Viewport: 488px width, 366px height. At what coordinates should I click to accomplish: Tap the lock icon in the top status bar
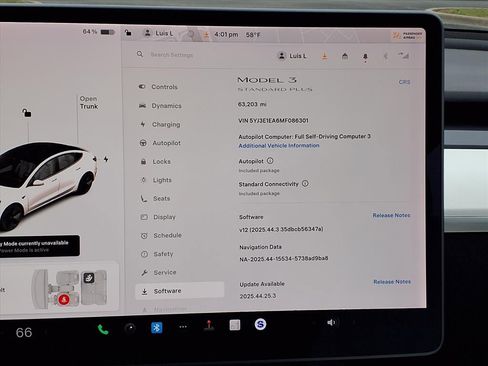[x=128, y=33]
